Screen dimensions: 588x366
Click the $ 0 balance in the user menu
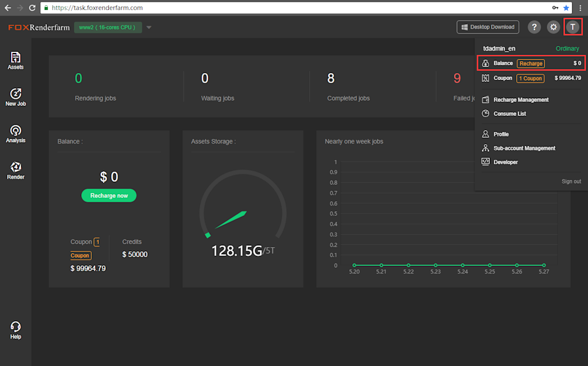[577, 64]
